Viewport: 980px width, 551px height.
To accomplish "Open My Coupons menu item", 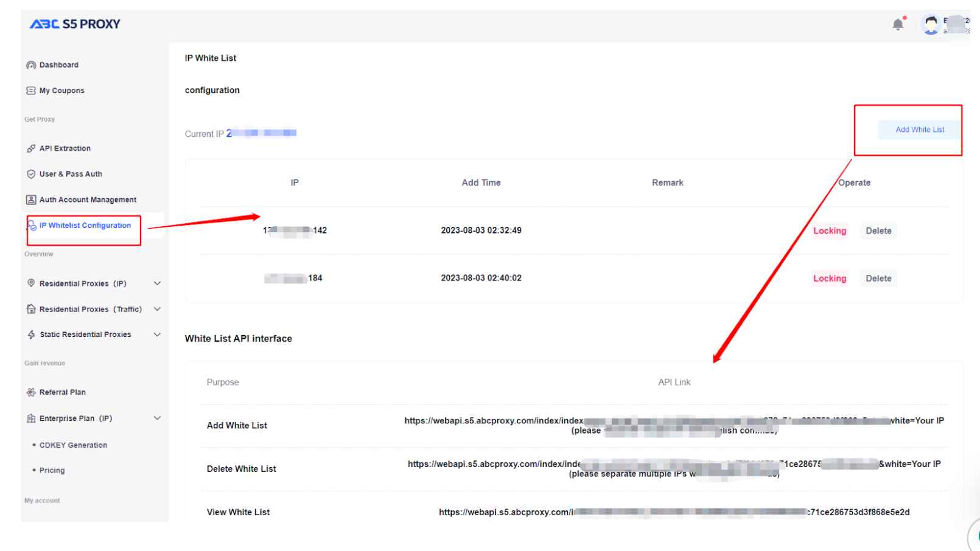I will 62,91.
